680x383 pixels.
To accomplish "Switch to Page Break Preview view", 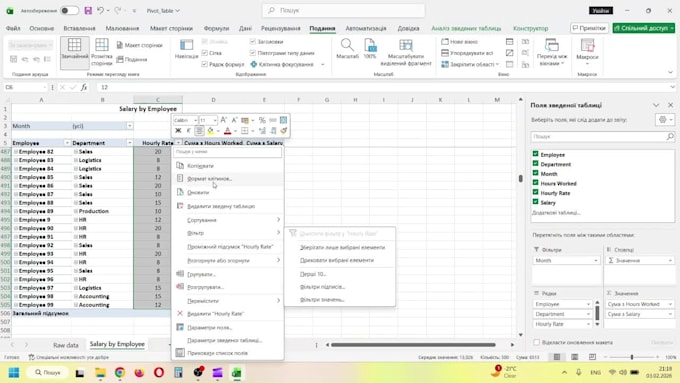I will click(101, 45).
